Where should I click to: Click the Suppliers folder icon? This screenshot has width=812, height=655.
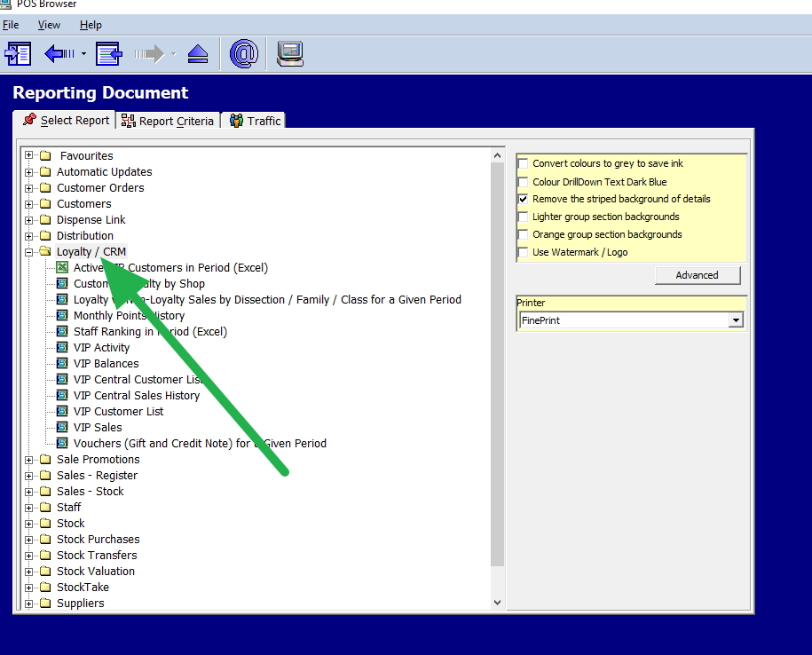(x=45, y=604)
